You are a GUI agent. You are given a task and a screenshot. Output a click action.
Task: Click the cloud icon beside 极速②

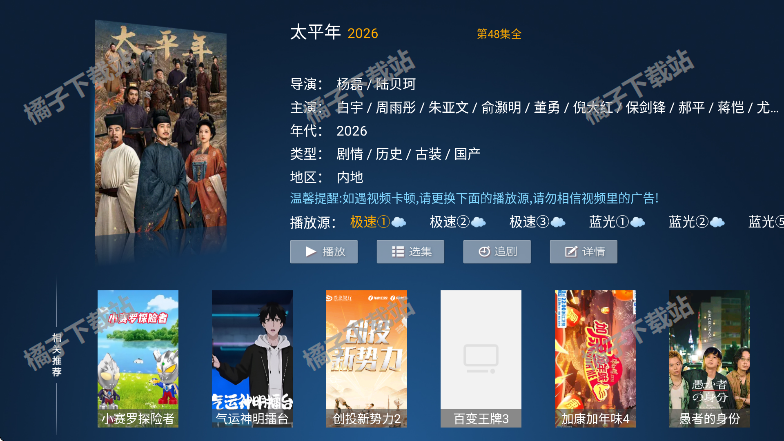click(478, 222)
